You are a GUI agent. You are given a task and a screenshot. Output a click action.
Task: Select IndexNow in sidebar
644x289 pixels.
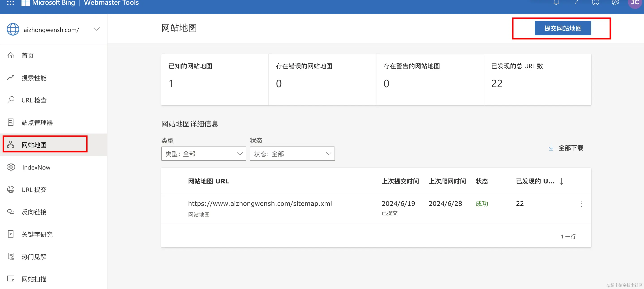click(36, 167)
